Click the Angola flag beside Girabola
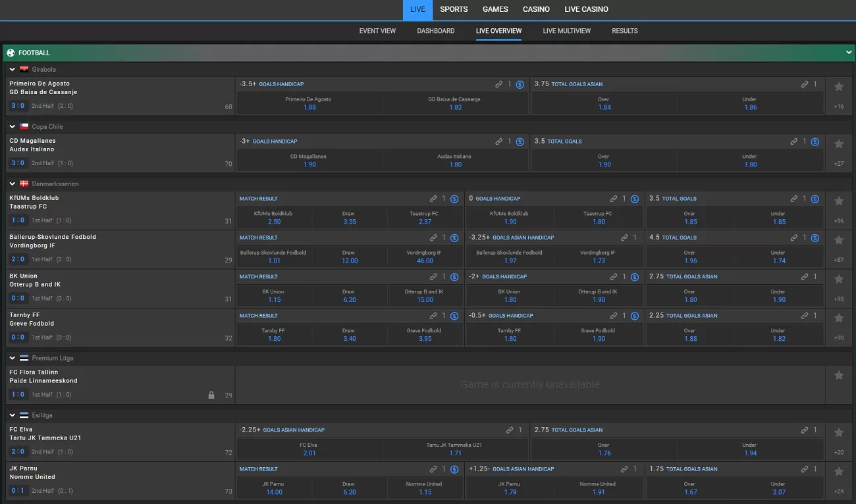The image size is (856, 504). [24, 69]
